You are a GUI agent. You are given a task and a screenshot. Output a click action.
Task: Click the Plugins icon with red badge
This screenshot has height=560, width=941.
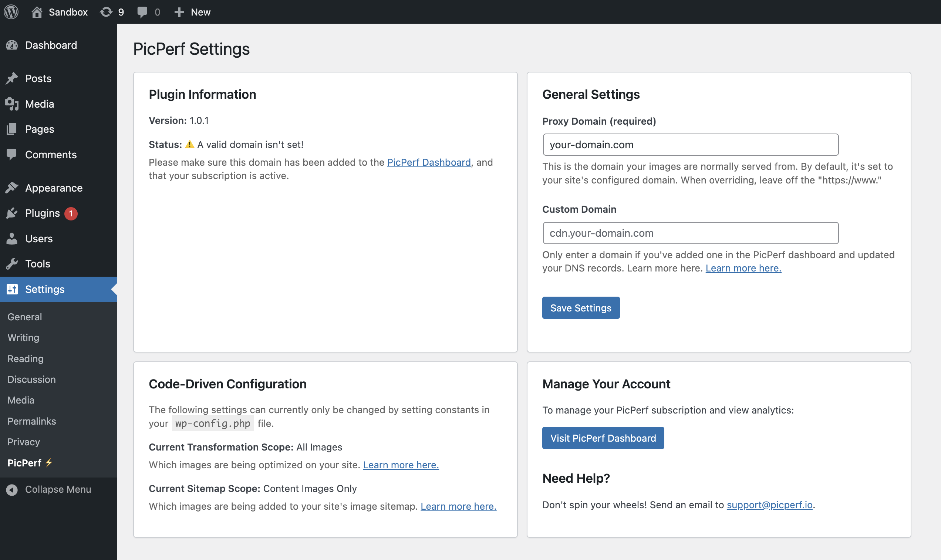[13, 213]
